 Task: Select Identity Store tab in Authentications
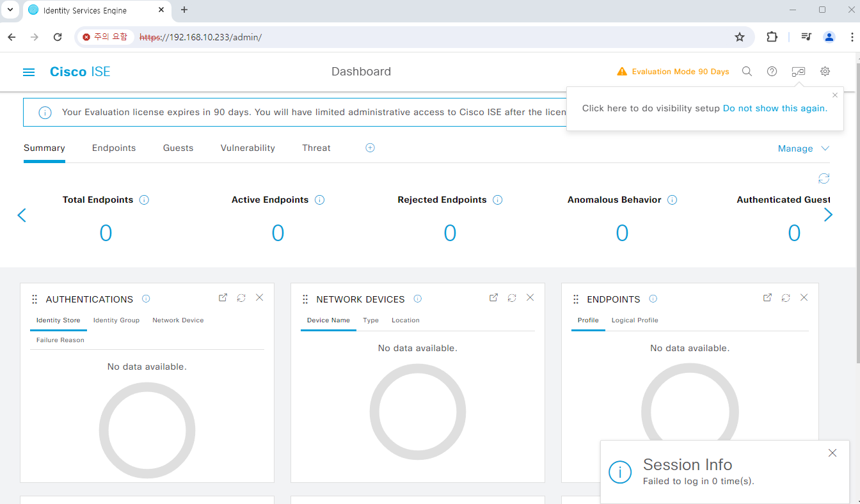pyautogui.click(x=58, y=320)
